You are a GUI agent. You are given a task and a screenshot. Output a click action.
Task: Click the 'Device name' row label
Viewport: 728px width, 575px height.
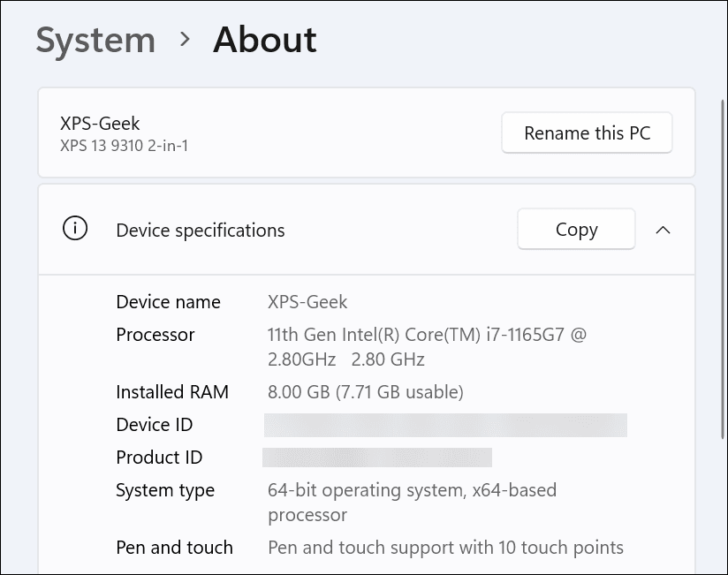click(168, 301)
